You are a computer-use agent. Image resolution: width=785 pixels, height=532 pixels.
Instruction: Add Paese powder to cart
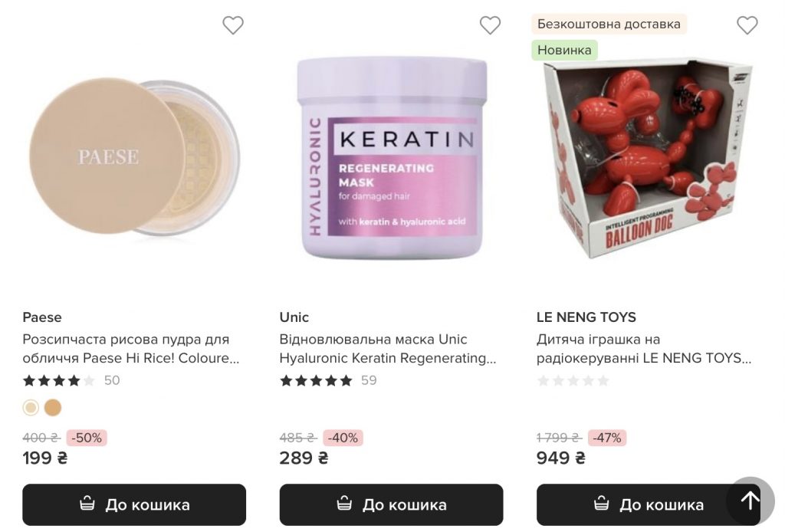pos(134,504)
